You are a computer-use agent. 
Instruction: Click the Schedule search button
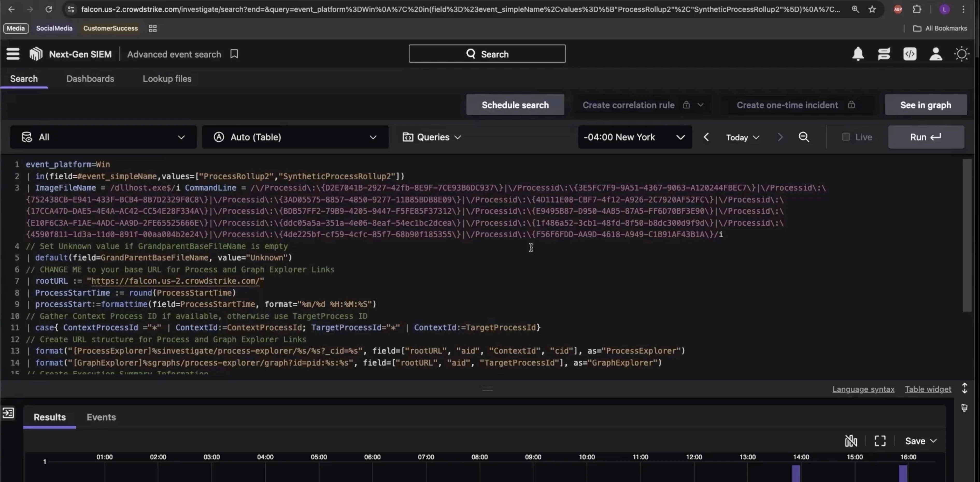pyautogui.click(x=515, y=105)
